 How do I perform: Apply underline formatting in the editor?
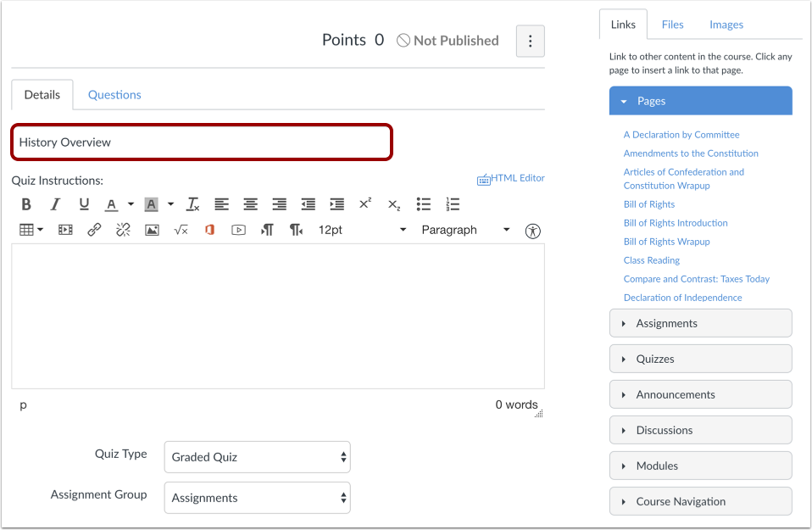(84, 204)
